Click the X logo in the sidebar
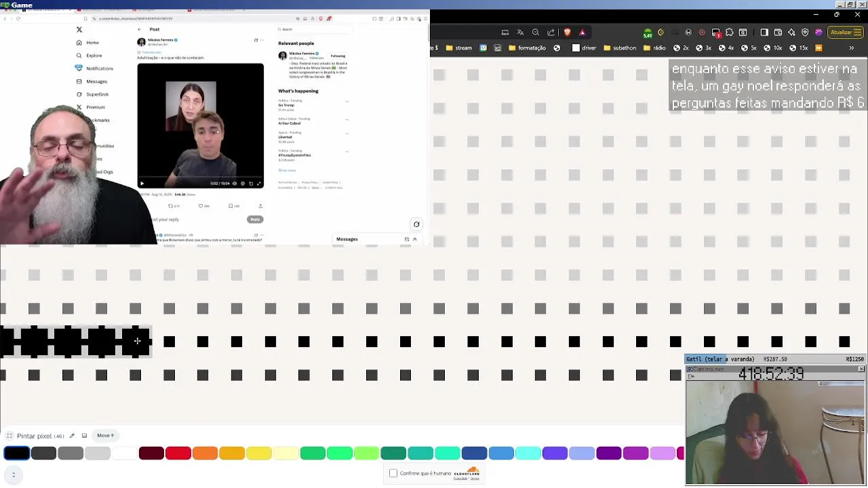The image size is (868, 488). (x=79, y=30)
